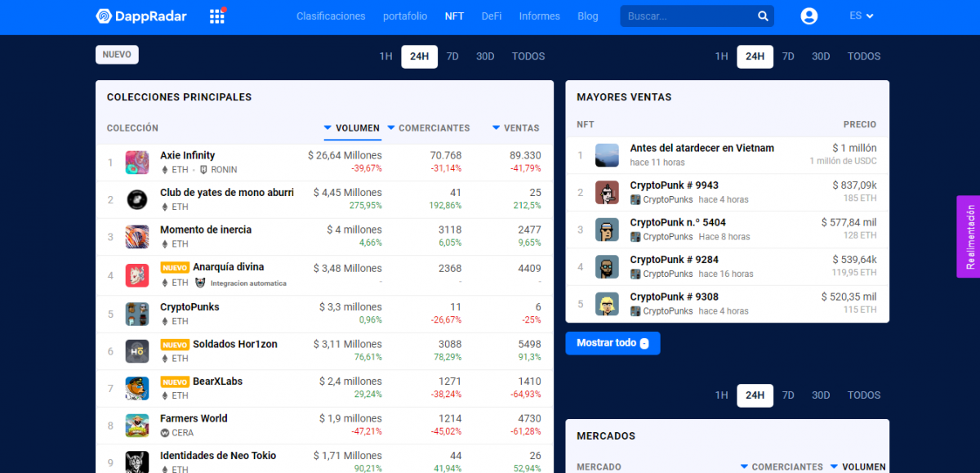Switch top collections to 1H timeframe
This screenshot has height=473, width=980.
385,56
